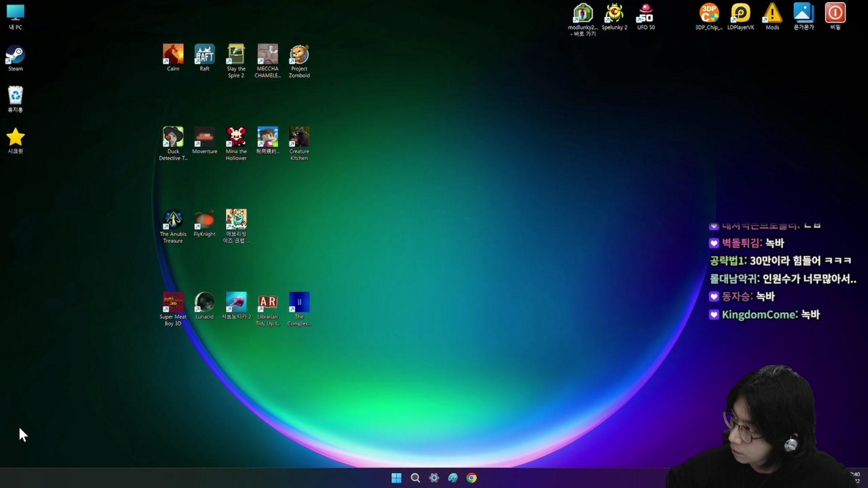Screen dimensions: 868x488
Task: Select the Super Meat Boy 3D shortcut
Action: (173, 309)
